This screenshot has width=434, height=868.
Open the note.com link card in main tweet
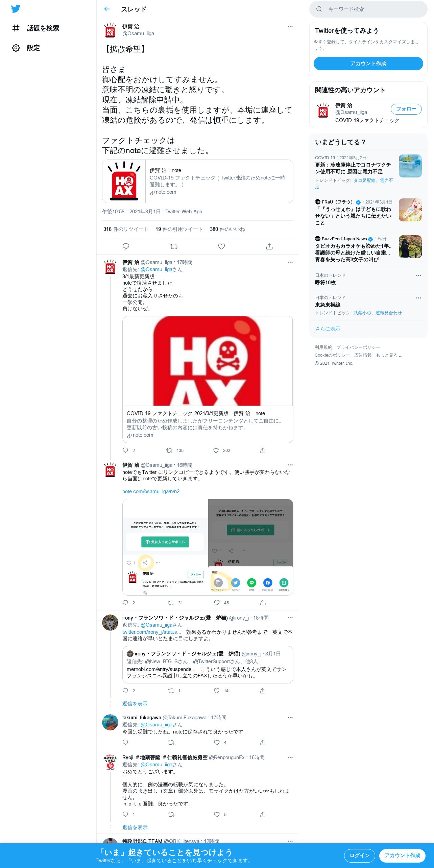click(x=198, y=181)
